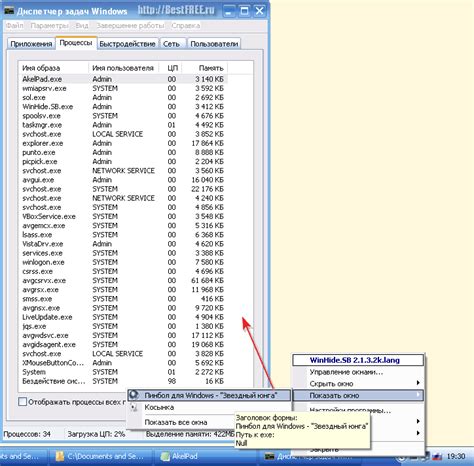Click the 'WinHide.SB 2.1.3.2k.lang' menu header

(x=358, y=360)
